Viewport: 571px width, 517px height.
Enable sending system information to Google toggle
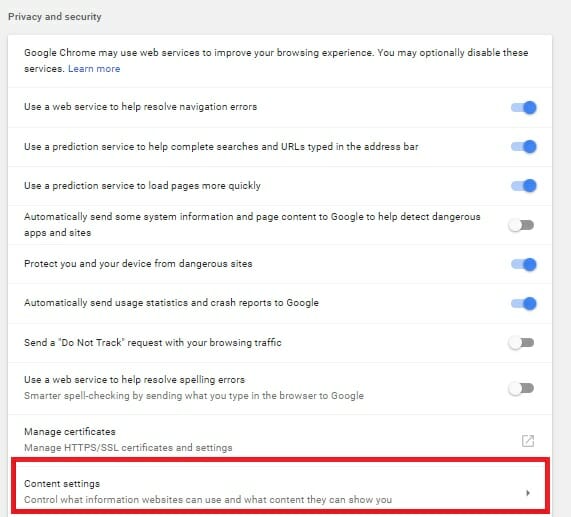click(521, 225)
